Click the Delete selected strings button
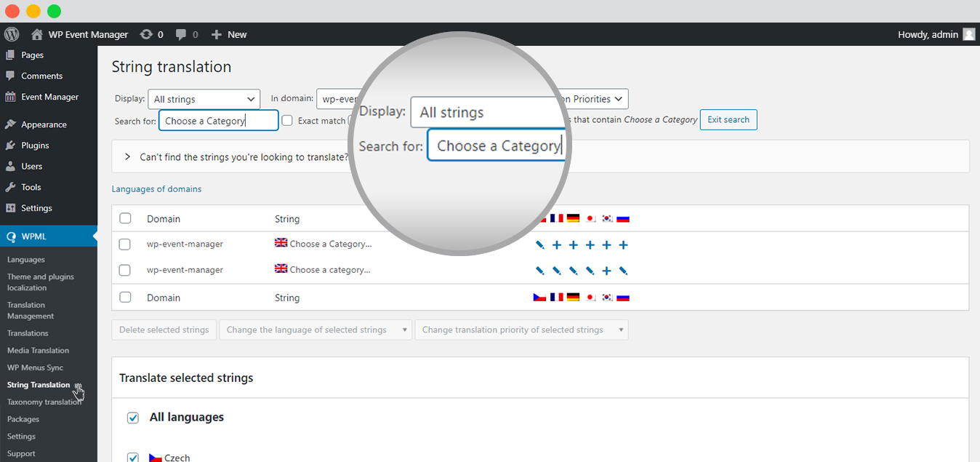 [164, 330]
